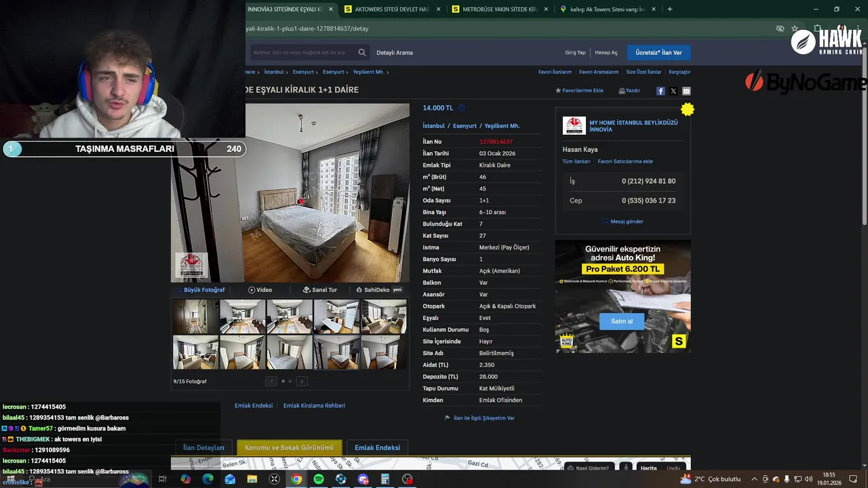868x488 pixels.
Task: Open the Copilot taskbar icon
Action: 186,479
